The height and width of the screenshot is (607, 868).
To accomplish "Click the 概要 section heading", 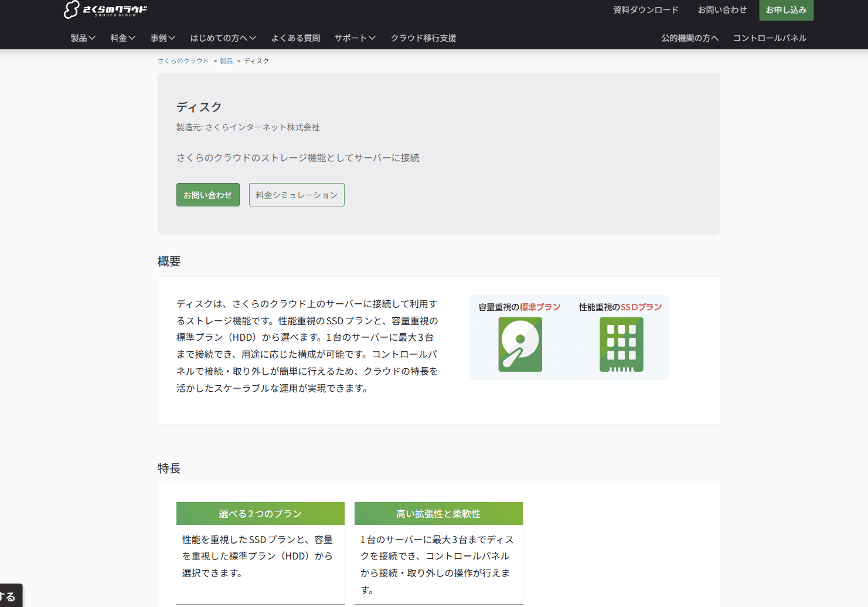I will point(169,262).
